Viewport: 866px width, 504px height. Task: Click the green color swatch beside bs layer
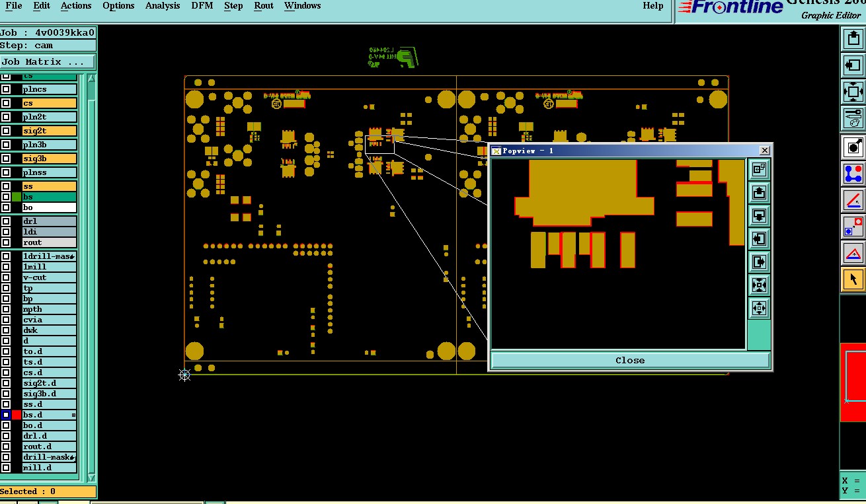17,197
